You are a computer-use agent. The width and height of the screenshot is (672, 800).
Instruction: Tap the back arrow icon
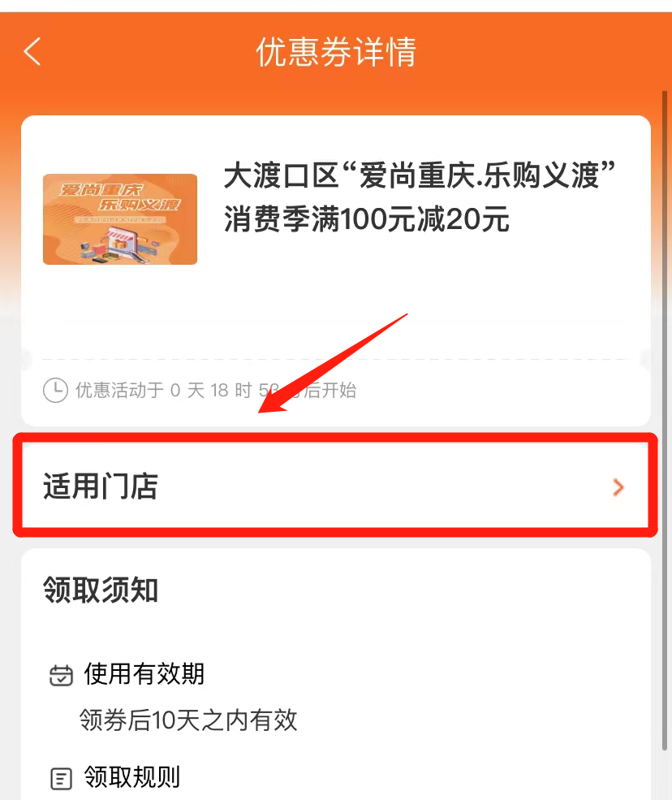(x=32, y=51)
